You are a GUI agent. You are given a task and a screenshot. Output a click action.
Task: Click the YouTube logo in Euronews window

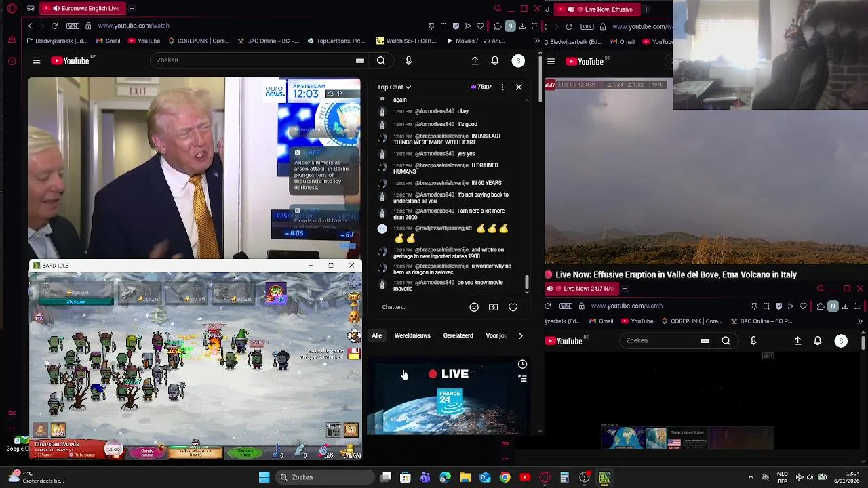[x=70, y=61]
